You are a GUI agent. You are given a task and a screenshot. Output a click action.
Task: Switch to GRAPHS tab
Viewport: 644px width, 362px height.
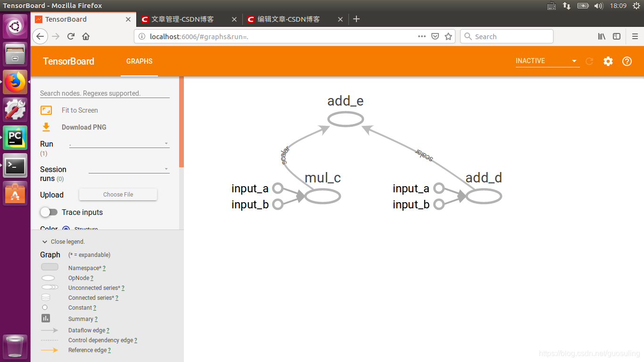(139, 61)
